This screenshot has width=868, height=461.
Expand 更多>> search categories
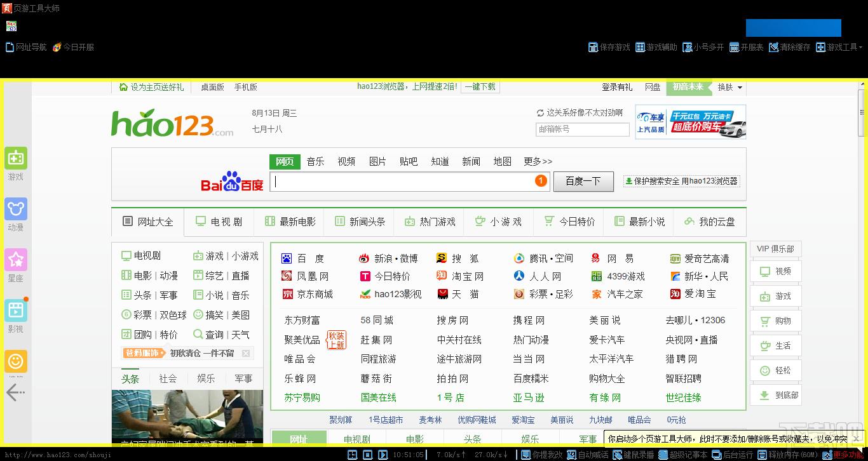(538, 161)
